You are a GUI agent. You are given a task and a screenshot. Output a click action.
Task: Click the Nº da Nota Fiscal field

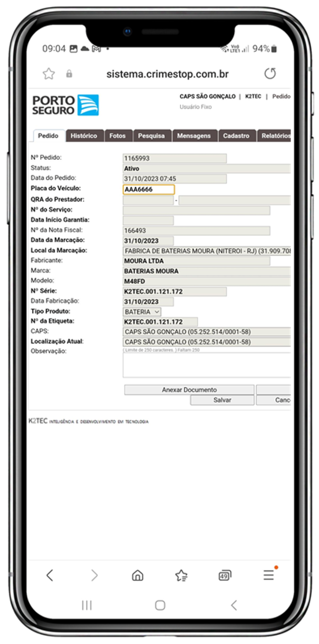[x=197, y=231]
